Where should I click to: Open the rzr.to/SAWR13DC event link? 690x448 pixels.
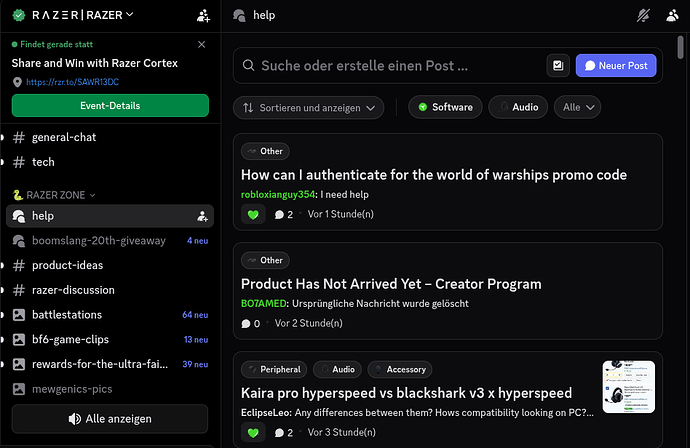[x=73, y=82]
